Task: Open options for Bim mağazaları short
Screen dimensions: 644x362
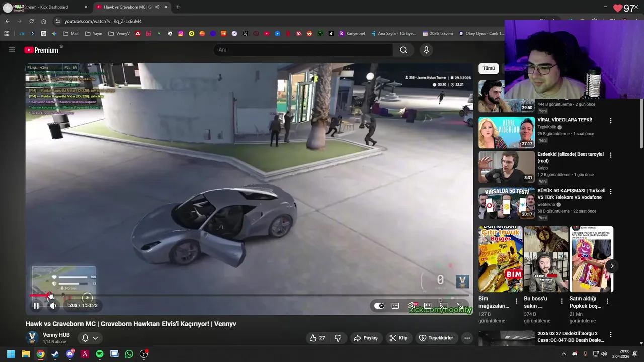Action: pyautogui.click(x=516, y=301)
